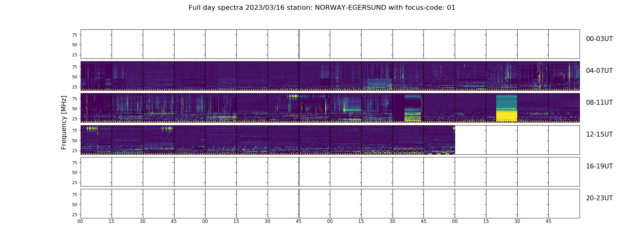Screen dimensions: 644x245
Task: Click the "75" tick of the 20-23UT row
Action: pyautogui.click(x=75, y=194)
